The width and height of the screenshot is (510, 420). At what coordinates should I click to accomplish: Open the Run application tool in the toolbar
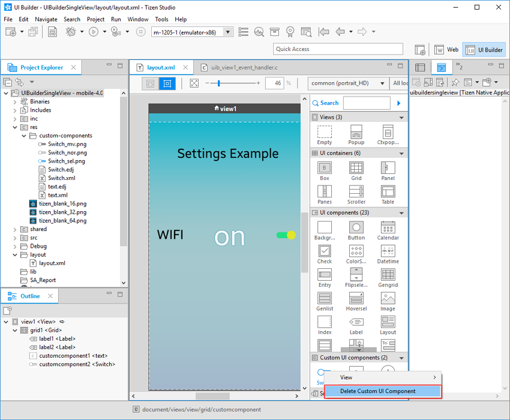tap(94, 32)
